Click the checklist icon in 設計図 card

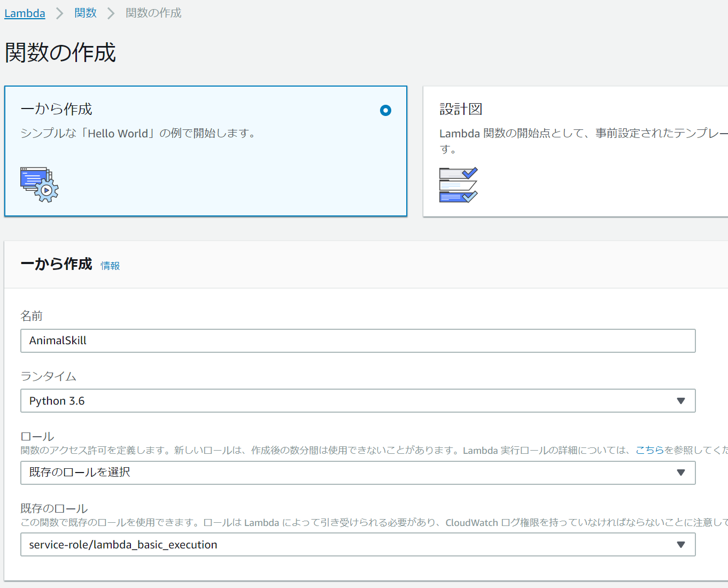(458, 185)
